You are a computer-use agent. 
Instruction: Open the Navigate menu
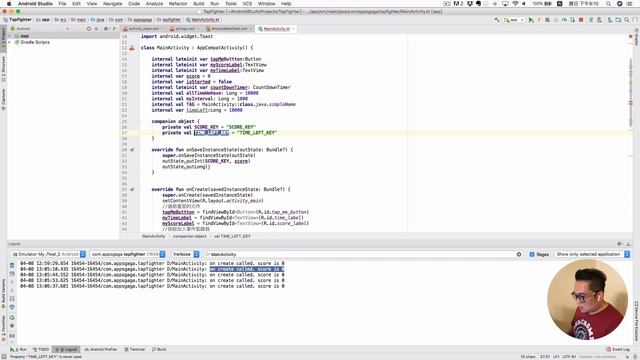pyautogui.click(x=113, y=4)
